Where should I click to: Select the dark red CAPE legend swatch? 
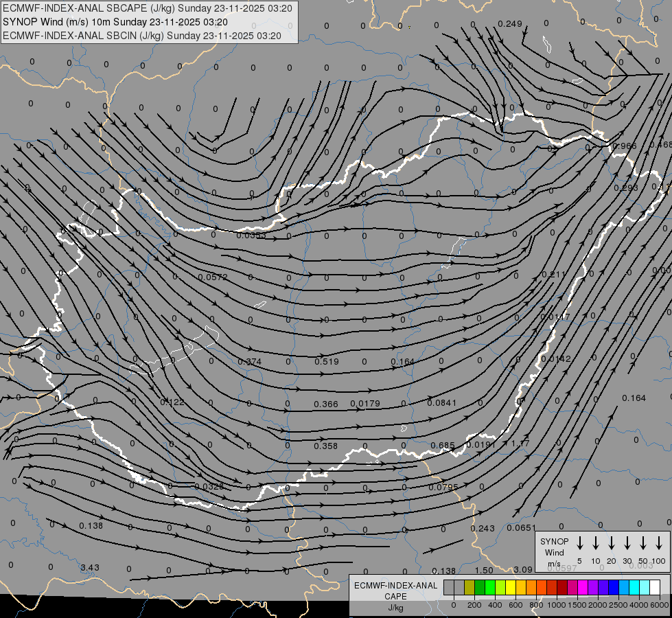tap(562, 587)
